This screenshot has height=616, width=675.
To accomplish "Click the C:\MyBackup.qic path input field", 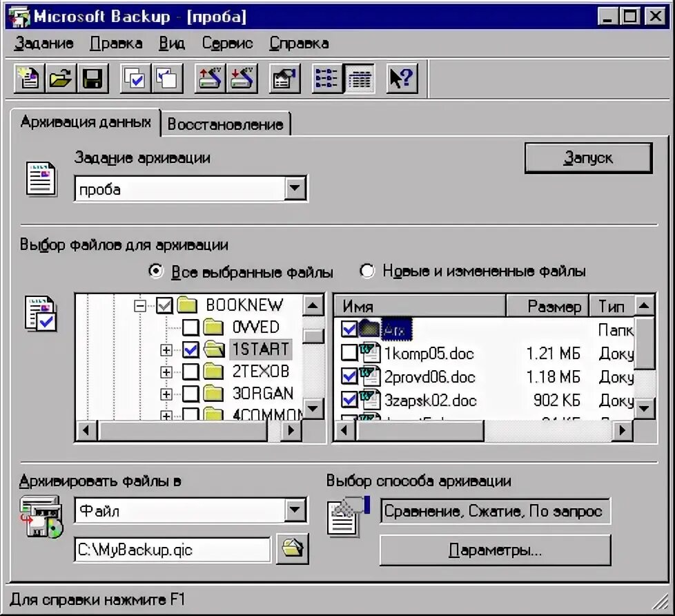I will (x=173, y=550).
